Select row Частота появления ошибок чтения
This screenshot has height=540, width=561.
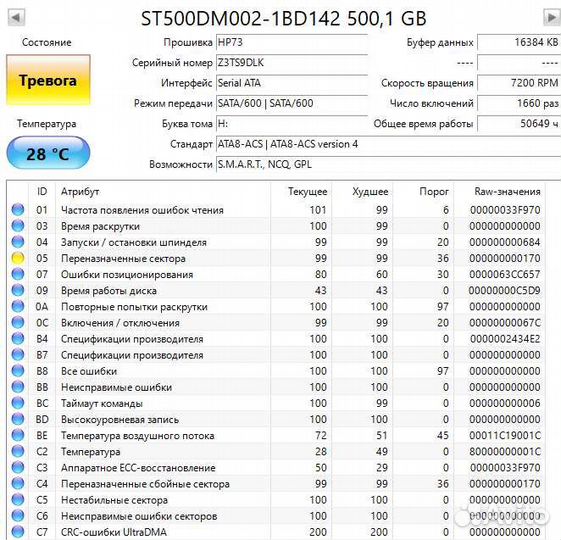click(x=276, y=210)
